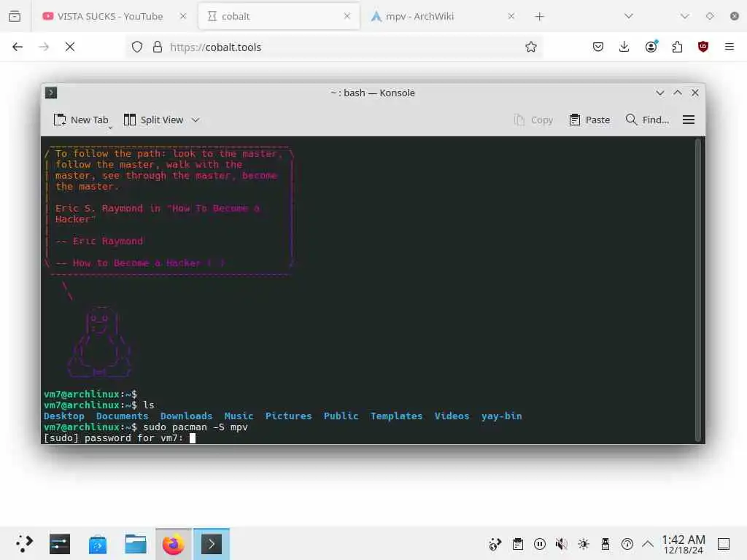
Task: Open a new Firefox tab
Action: 539,17
